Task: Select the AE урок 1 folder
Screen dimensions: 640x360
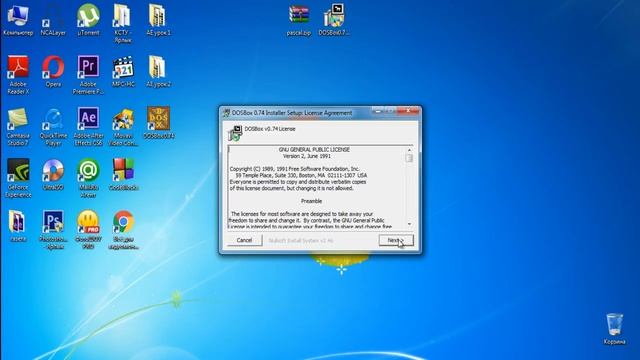Action: point(158,20)
